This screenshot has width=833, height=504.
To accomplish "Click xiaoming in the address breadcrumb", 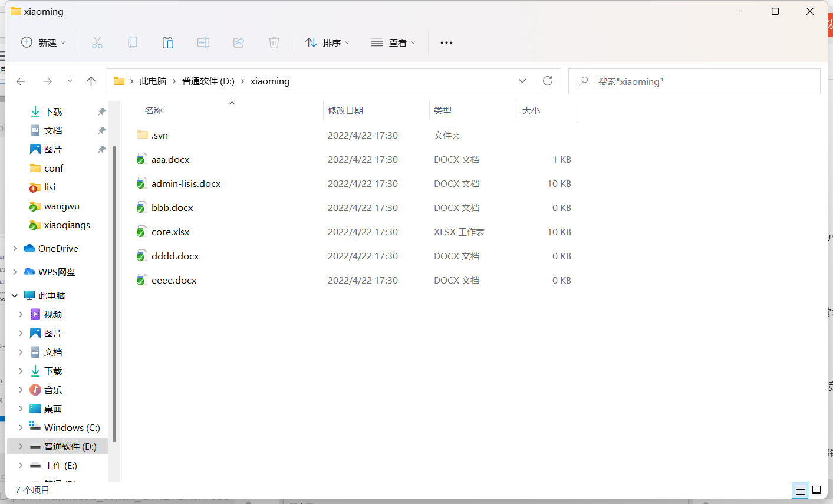I will point(270,81).
